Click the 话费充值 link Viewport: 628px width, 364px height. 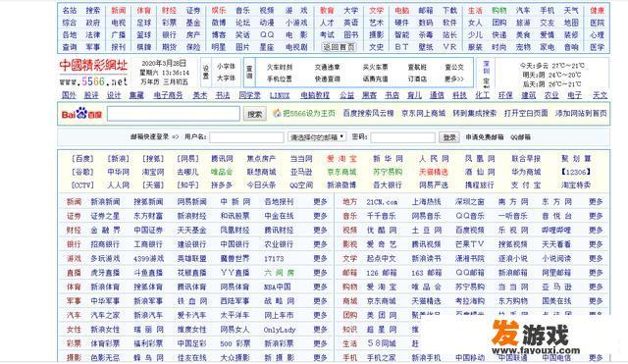(x=375, y=78)
